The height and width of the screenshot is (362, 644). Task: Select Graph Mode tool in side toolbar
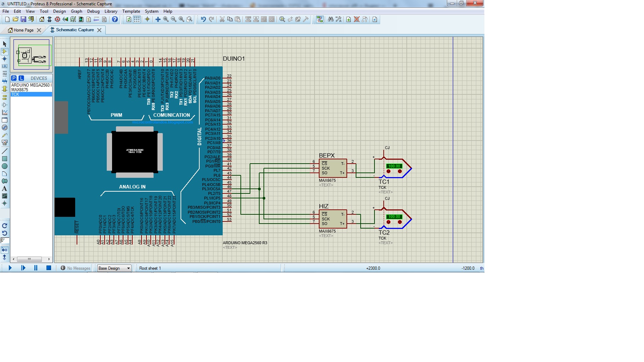click(5, 113)
